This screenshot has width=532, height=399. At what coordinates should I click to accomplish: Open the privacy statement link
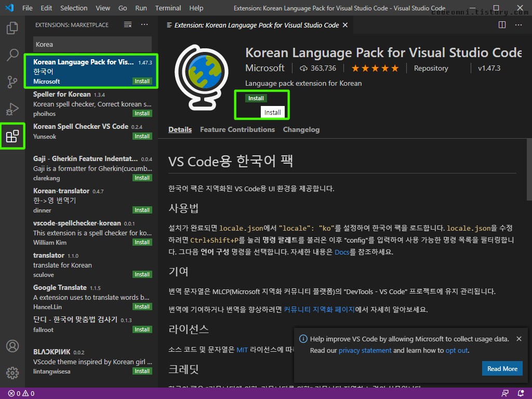[x=365, y=351]
